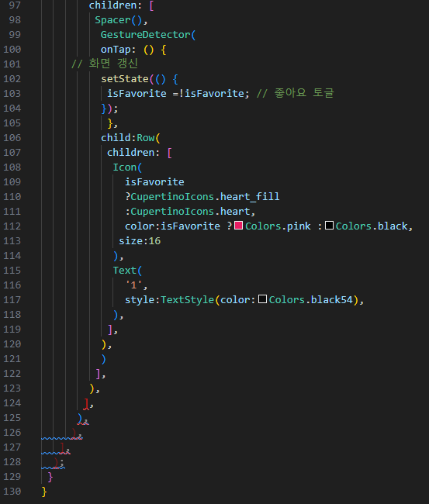Click the '),' on line 123

coord(95,389)
